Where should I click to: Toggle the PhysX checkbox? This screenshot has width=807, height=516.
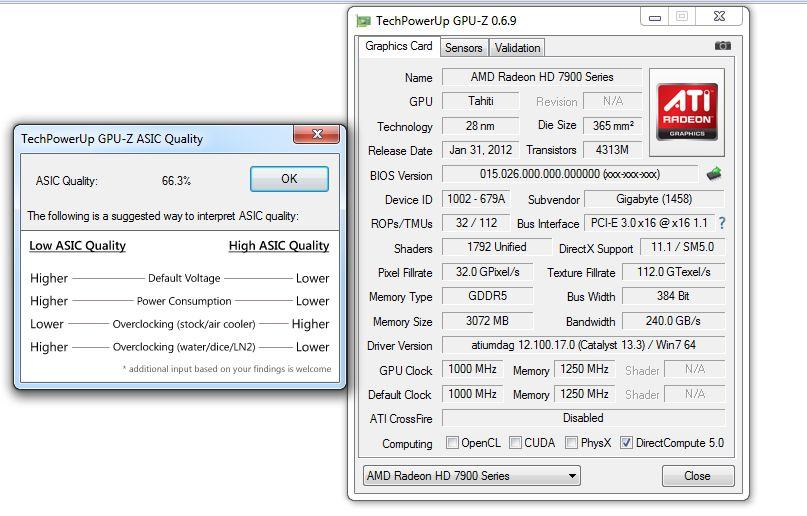[571, 442]
